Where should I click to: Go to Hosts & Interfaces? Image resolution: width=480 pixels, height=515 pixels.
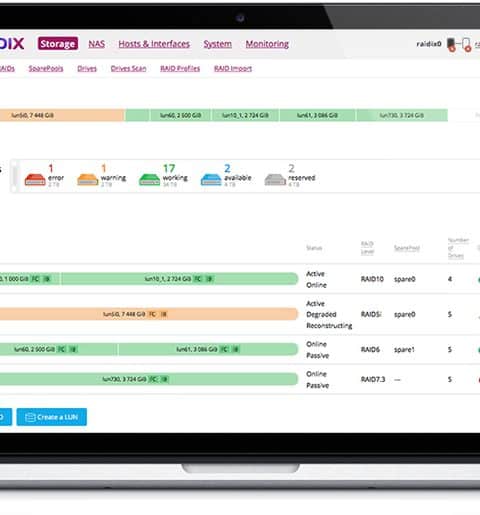coord(154,44)
